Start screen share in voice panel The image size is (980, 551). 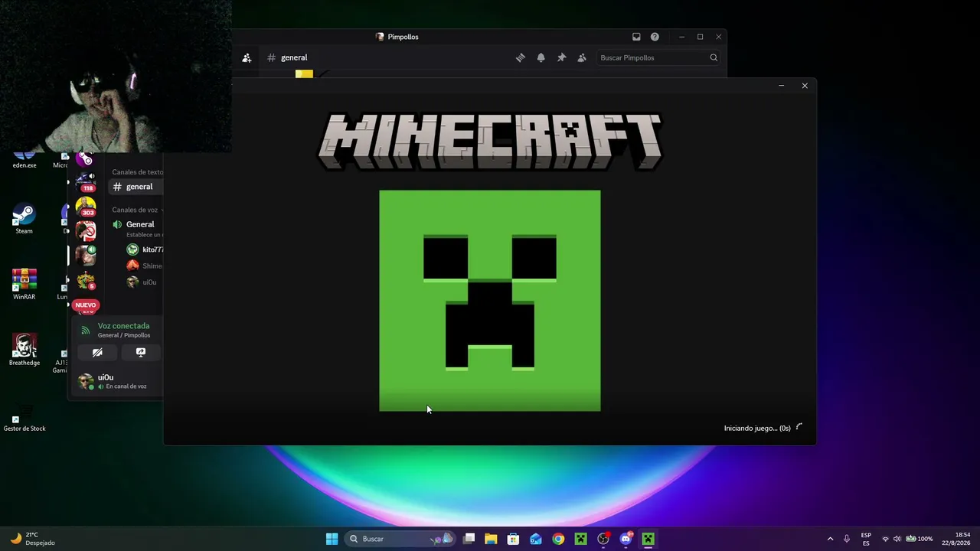pos(141,353)
